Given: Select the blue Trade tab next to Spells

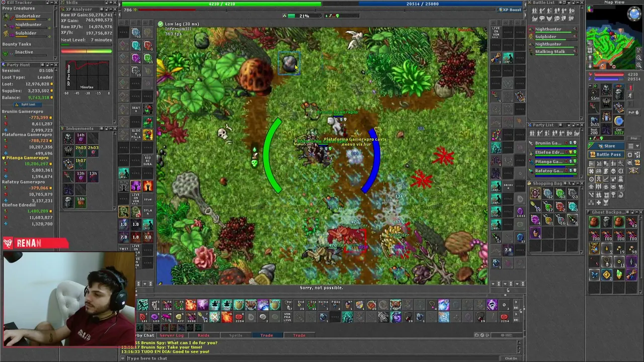Looking at the screenshot, I should pyautogui.click(x=267, y=335).
